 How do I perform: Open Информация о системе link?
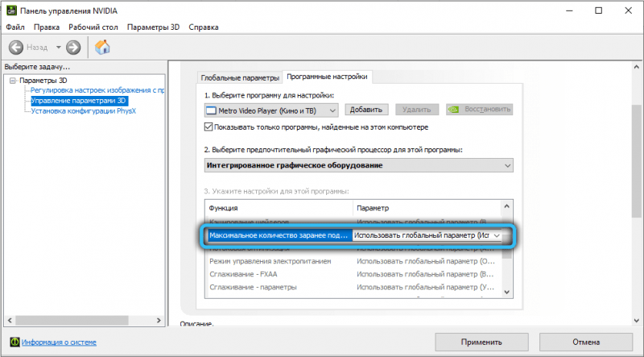tap(59, 342)
